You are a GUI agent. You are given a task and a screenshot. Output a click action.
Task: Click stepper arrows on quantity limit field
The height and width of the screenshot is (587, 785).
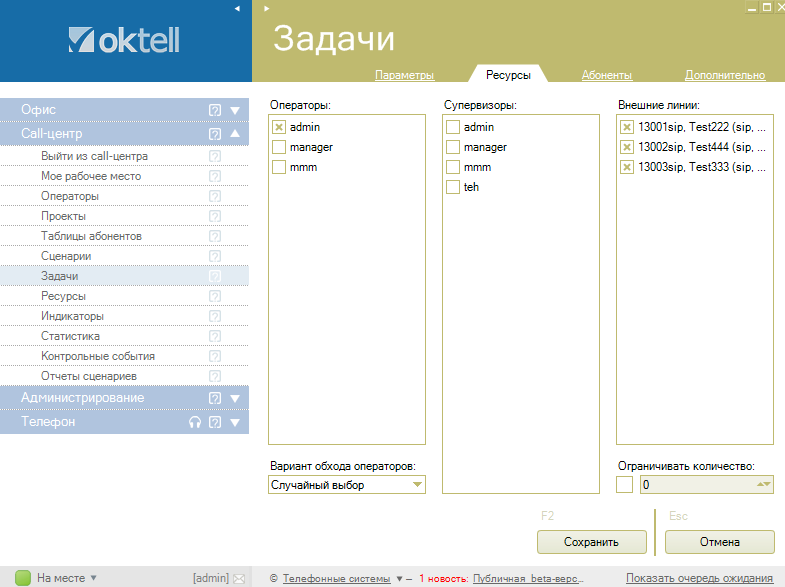pos(764,485)
